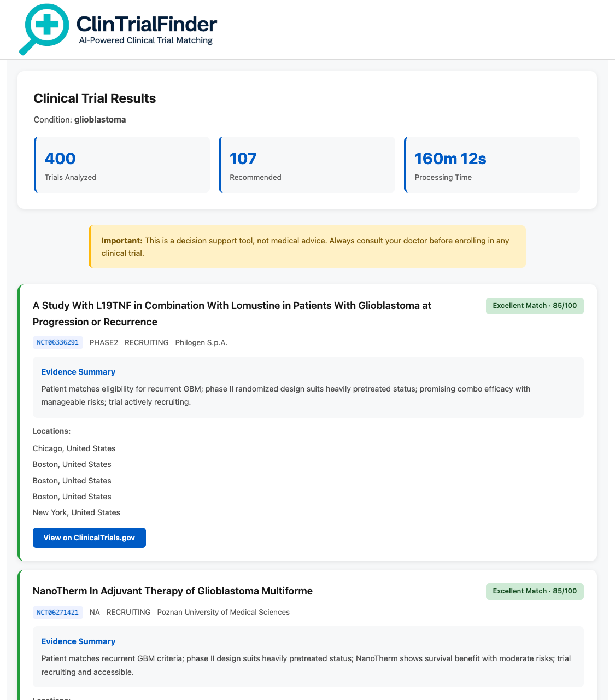The height and width of the screenshot is (700, 615).
Task: Click the Clinical Trial Results heading
Action: pos(95,98)
